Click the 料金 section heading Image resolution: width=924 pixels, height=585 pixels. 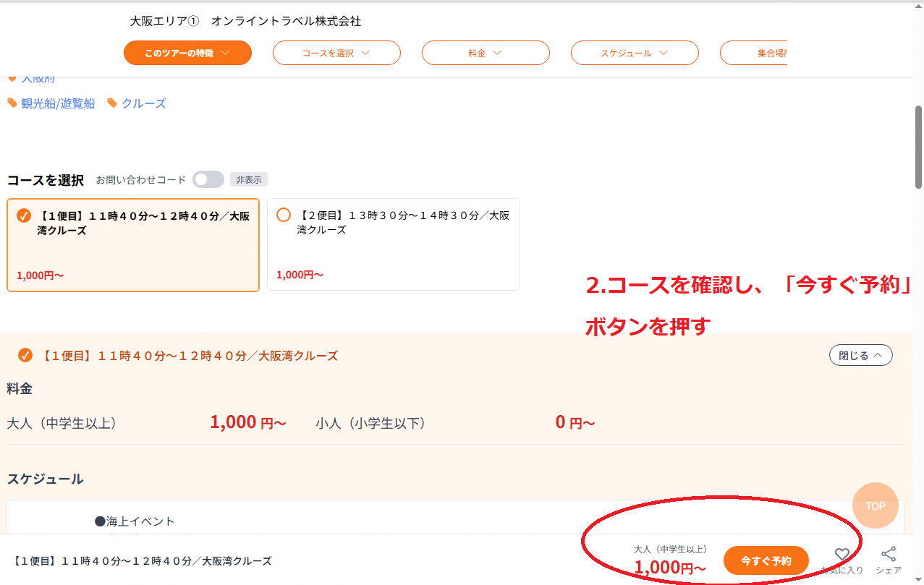[x=20, y=388]
